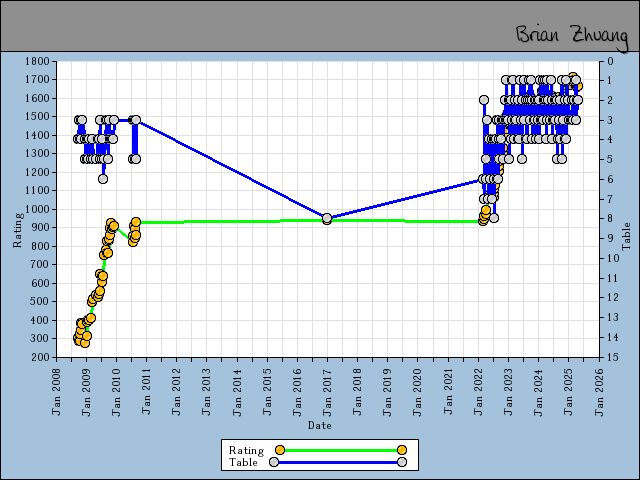Click the 'Jan 2008' date label

click(x=56, y=392)
